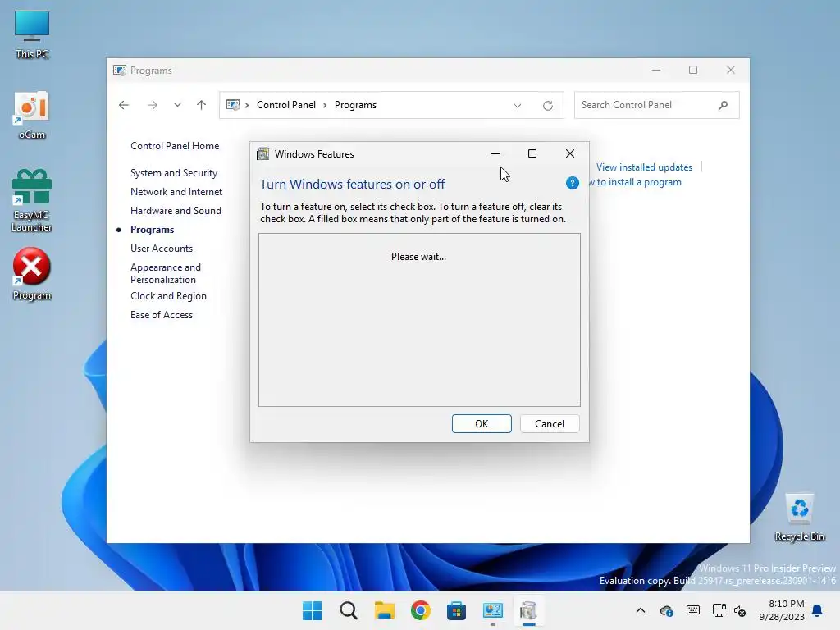Close the Windows Features dialog
This screenshot has width=840, height=630.
[570, 153]
